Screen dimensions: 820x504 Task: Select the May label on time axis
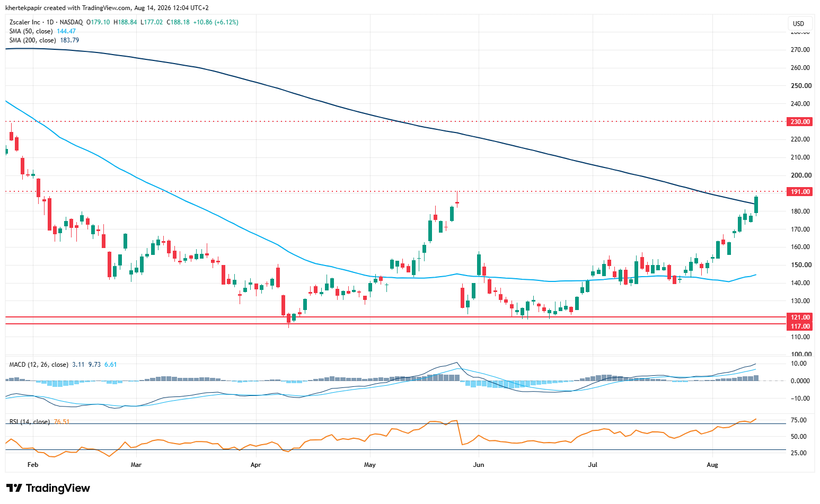pos(370,465)
